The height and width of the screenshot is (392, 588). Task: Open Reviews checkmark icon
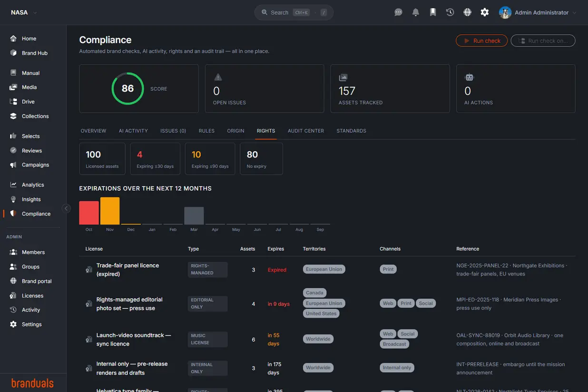tap(13, 150)
